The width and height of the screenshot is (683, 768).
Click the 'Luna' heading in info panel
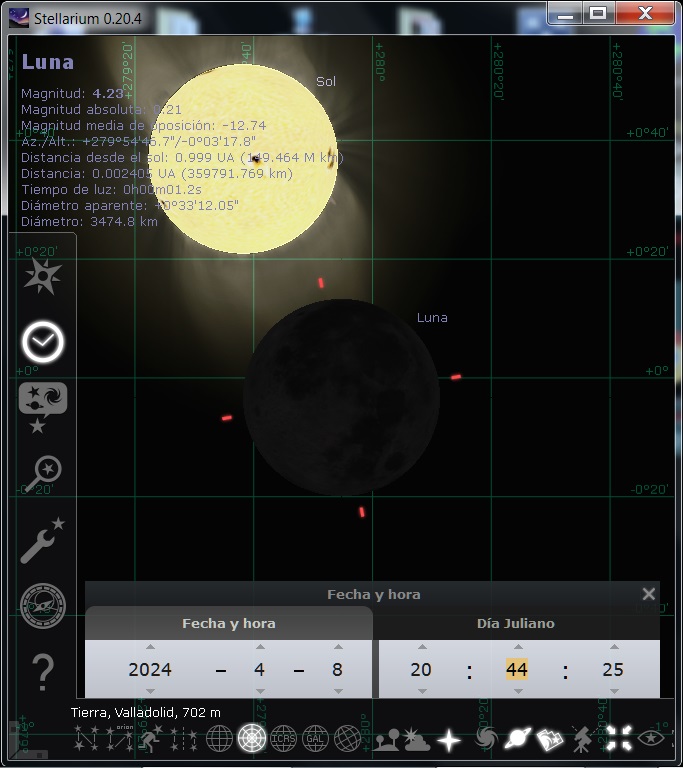[x=48, y=62]
